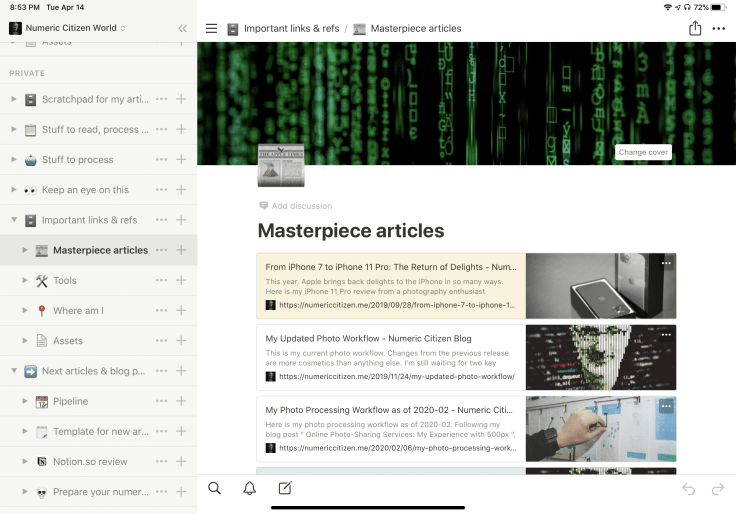This screenshot has height=514, width=736.
Task: Open Notion.so review page
Action: (x=90, y=461)
